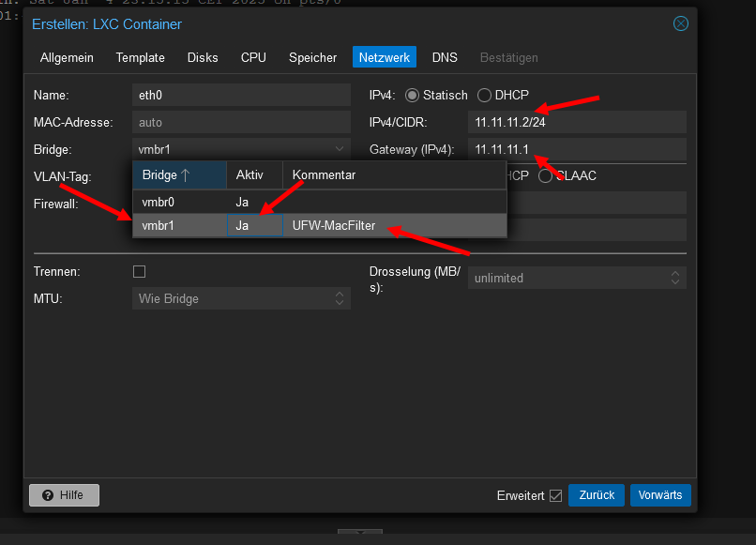756x545 pixels.
Task: Select the IPv4 DHCP radio button
Action: tap(485, 96)
